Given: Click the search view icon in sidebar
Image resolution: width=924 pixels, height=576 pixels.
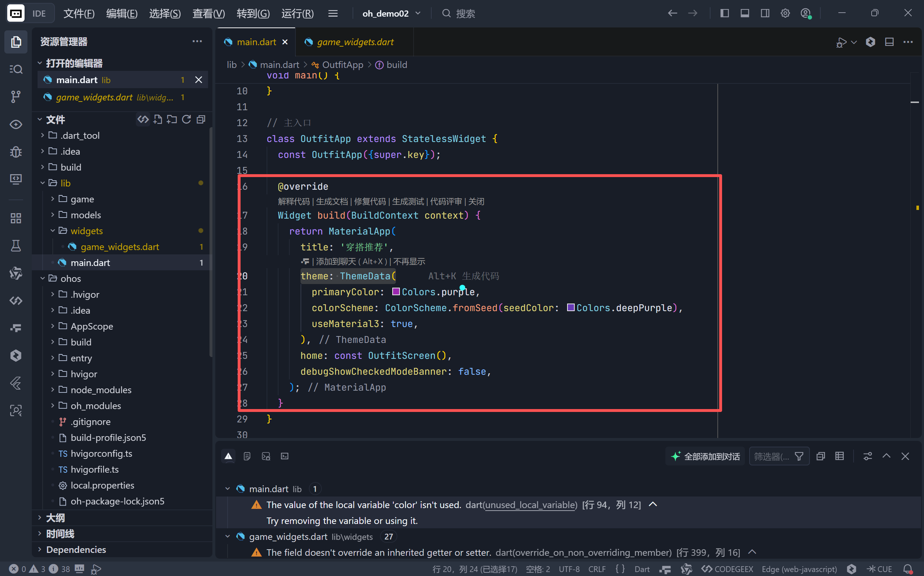Looking at the screenshot, I should point(16,69).
